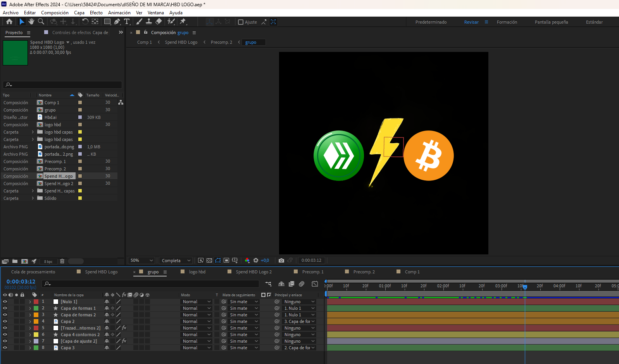The height and width of the screenshot is (364, 619).
Task: Open parent dropdown for Capa 3 layer
Action: pos(299,348)
